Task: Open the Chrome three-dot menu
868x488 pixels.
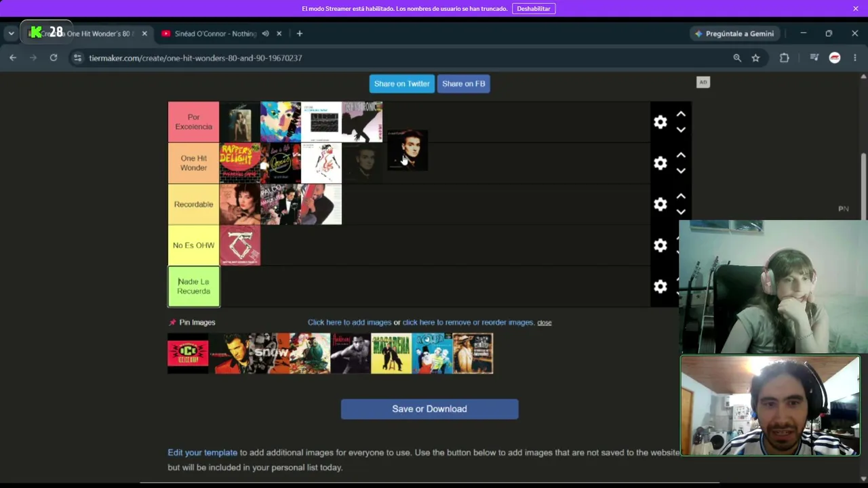Action: tap(855, 58)
